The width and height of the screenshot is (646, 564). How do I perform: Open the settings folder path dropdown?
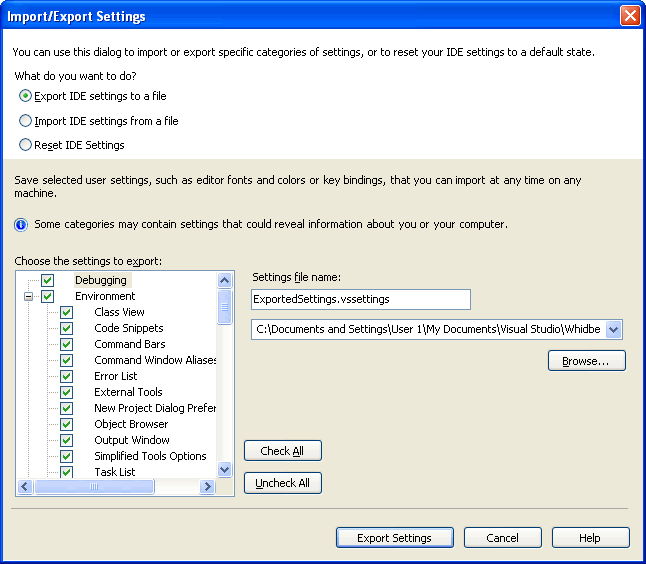pyautogui.click(x=613, y=330)
